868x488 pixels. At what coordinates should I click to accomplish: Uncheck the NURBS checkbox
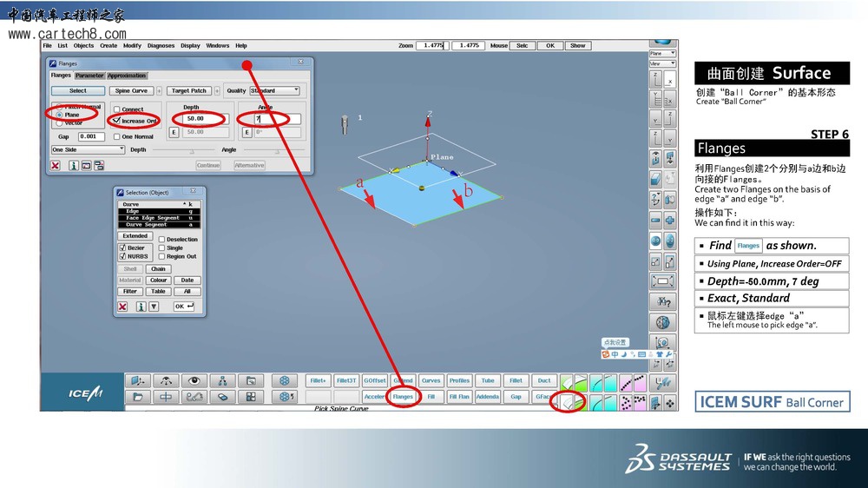point(122,256)
